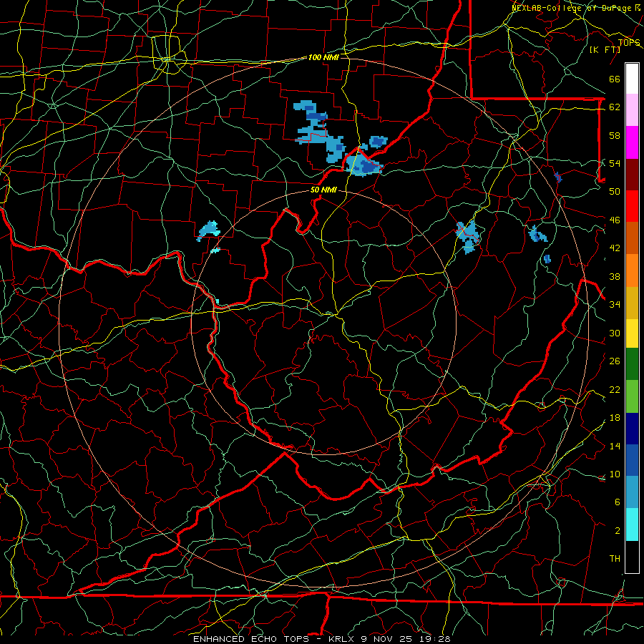Select the bright red legend swatch
The height and width of the screenshot is (644, 644).
tap(632, 206)
